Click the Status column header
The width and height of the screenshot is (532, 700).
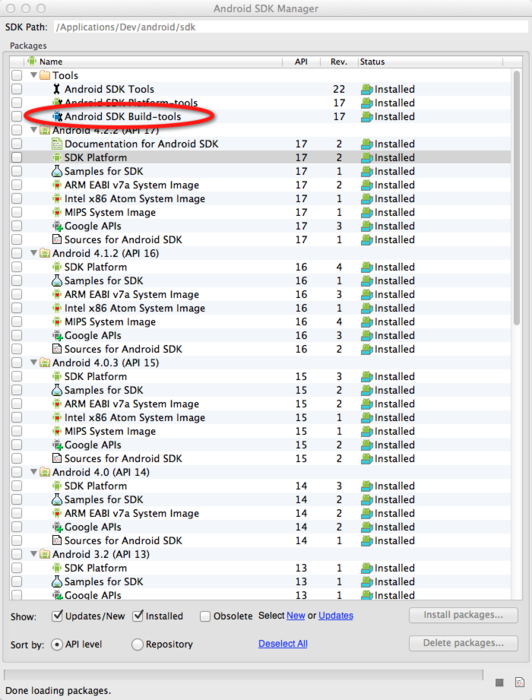431,62
